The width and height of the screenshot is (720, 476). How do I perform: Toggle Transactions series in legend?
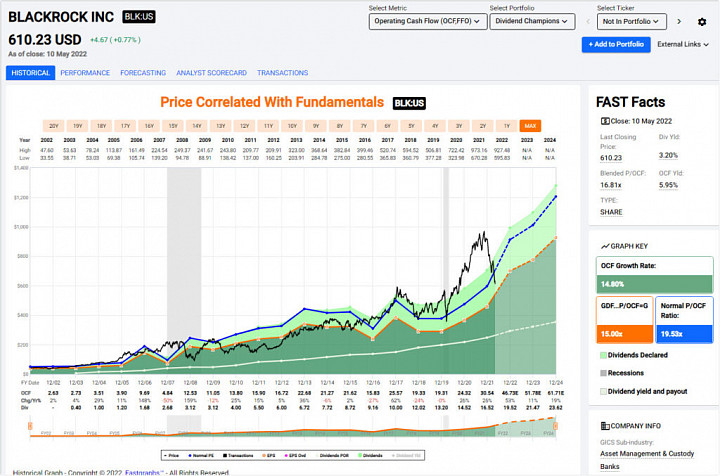pos(238,455)
